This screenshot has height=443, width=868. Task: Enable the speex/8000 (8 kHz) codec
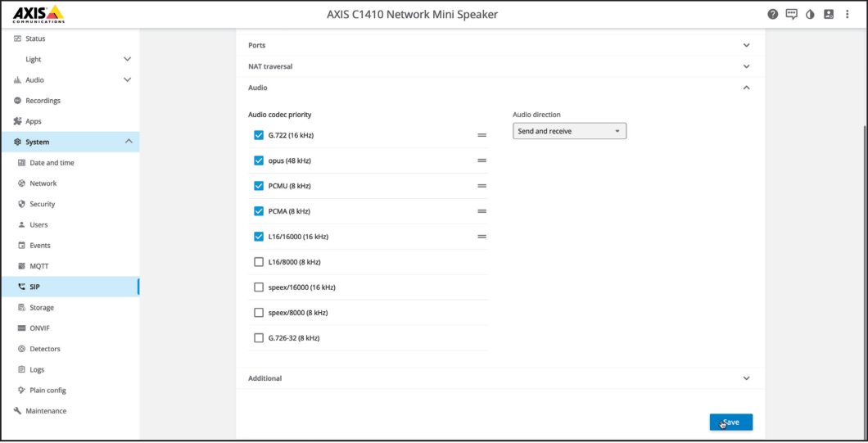[259, 312]
